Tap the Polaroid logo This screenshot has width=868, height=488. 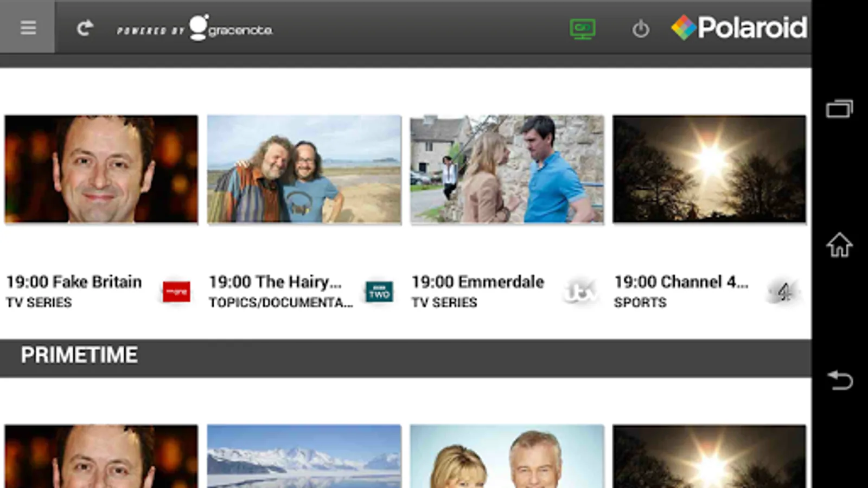(x=739, y=27)
